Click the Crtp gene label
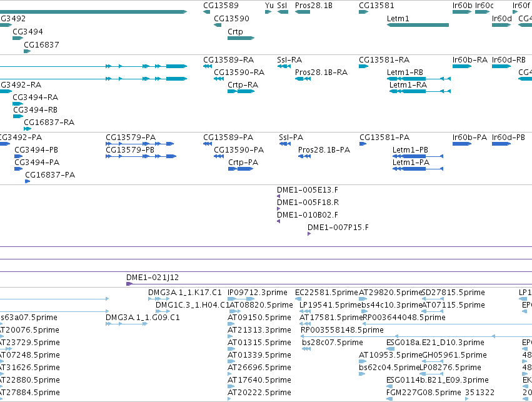532x402 pixels. click(235, 32)
